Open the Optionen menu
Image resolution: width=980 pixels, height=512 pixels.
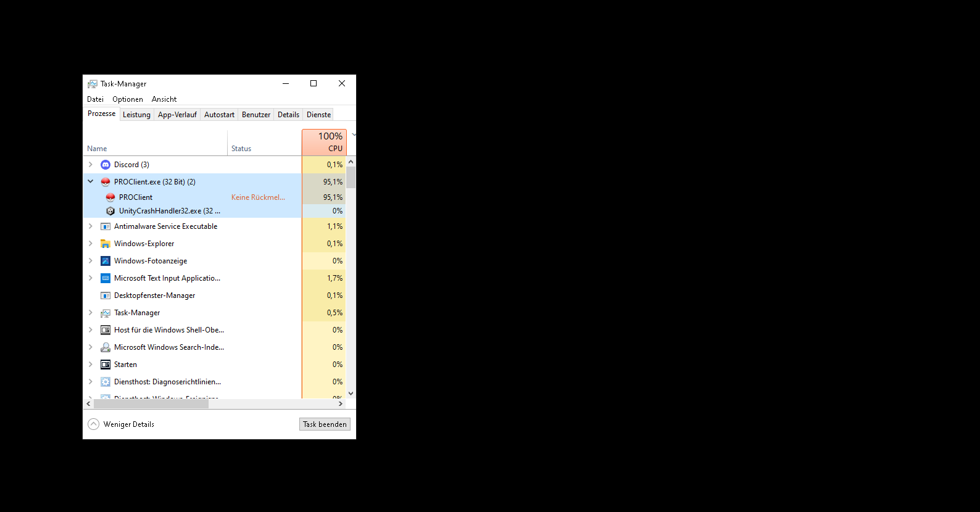pyautogui.click(x=128, y=99)
